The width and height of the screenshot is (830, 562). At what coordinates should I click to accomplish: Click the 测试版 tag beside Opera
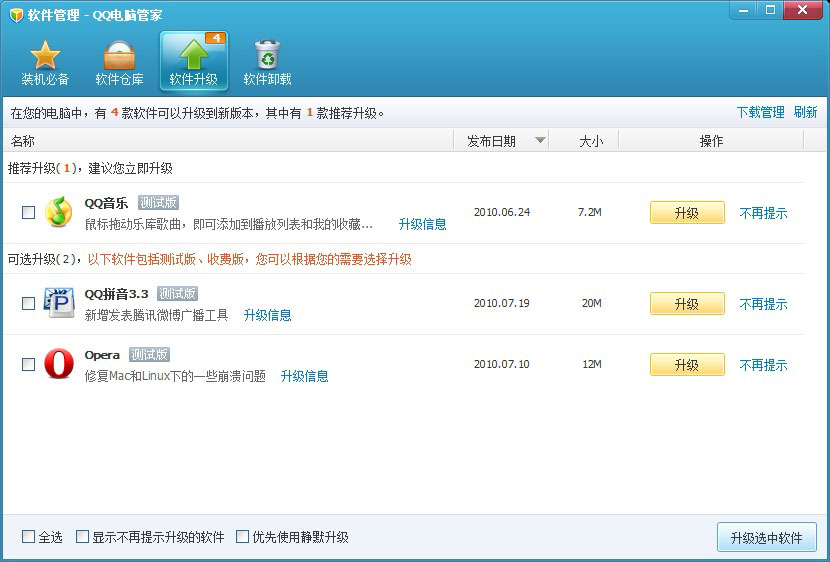tap(149, 354)
